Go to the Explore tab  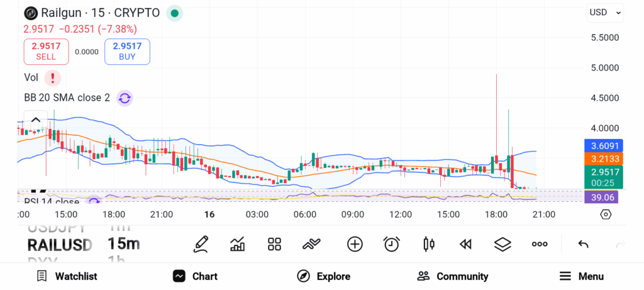pyautogui.click(x=324, y=276)
